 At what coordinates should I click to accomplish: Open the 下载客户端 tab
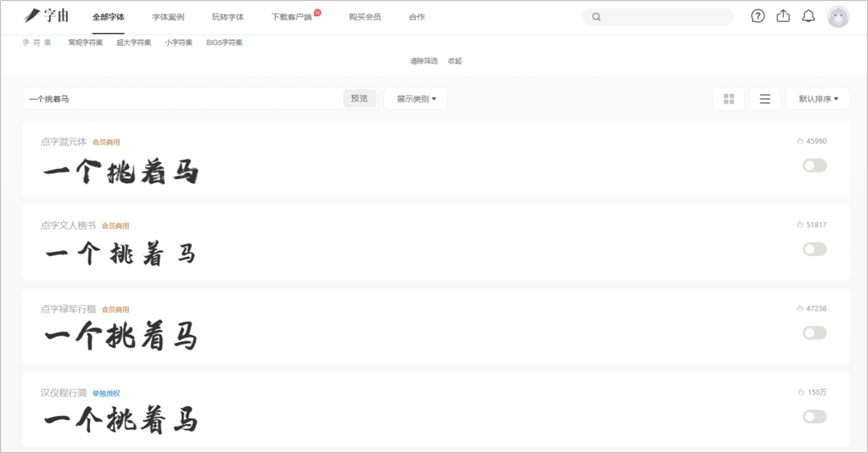(292, 17)
